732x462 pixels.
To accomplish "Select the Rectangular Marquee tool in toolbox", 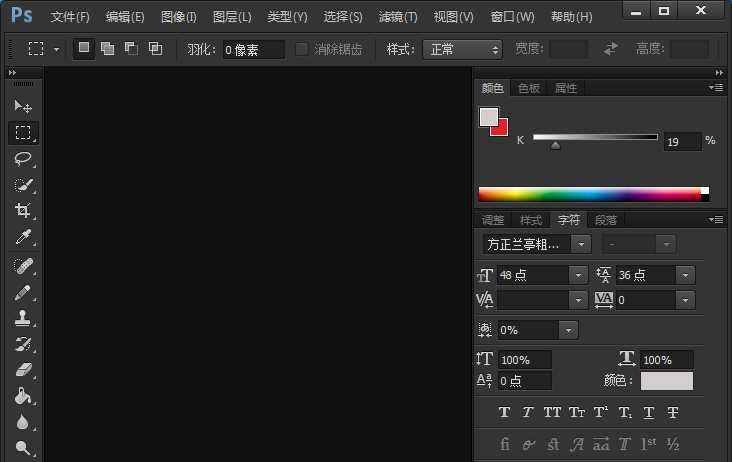I will coord(22,133).
